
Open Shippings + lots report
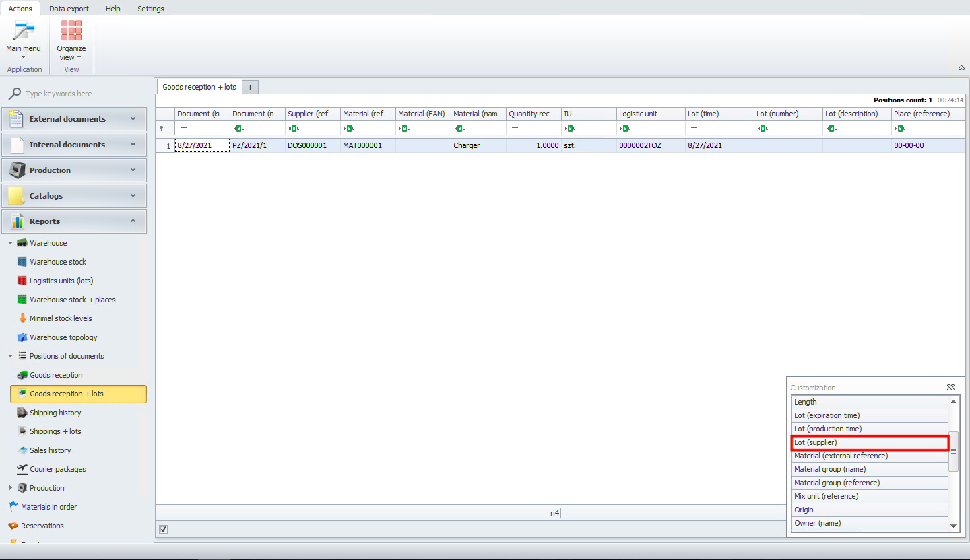point(55,431)
